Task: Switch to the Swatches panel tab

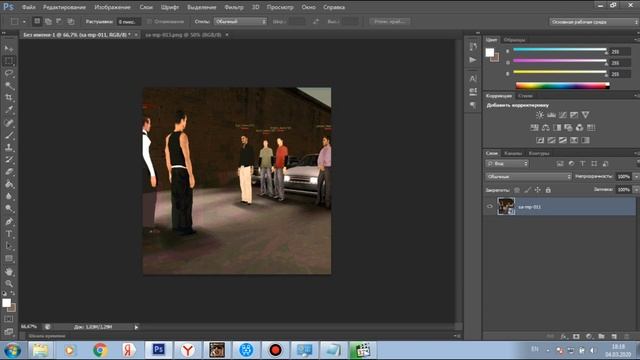Action: pyautogui.click(x=514, y=40)
